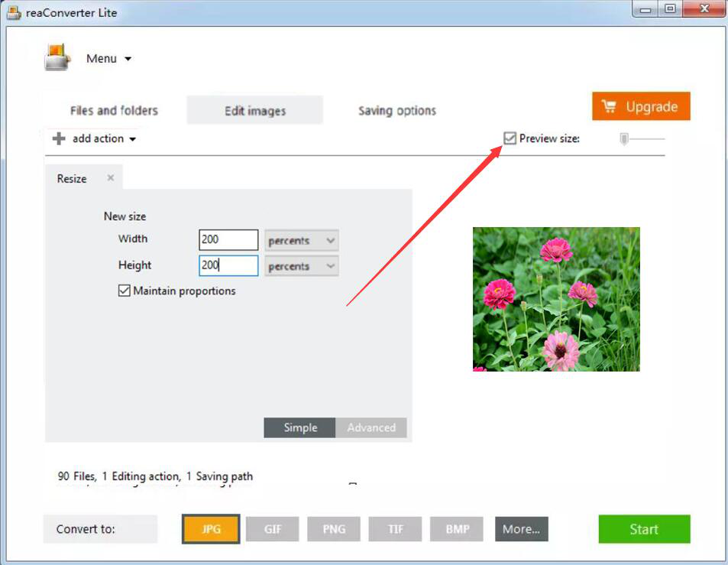Select the Simple mode button
The height and width of the screenshot is (565, 728).
click(300, 427)
